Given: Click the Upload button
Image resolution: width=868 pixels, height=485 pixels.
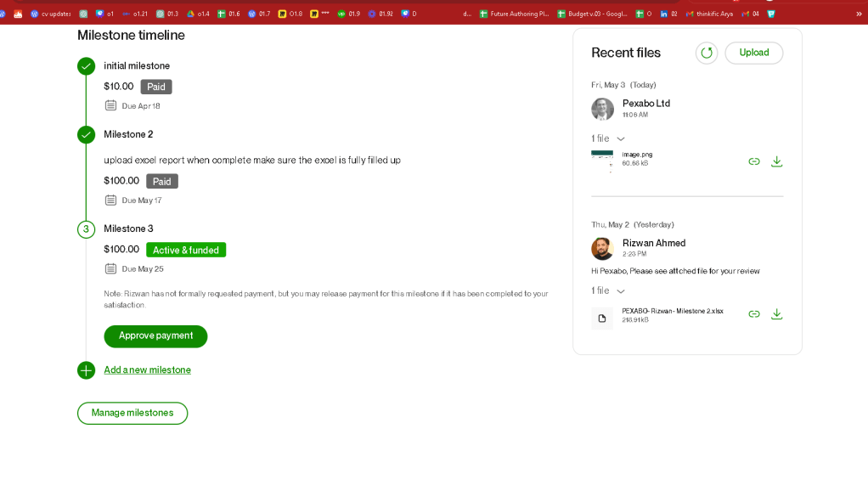Looking at the screenshot, I should click(x=754, y=53).
